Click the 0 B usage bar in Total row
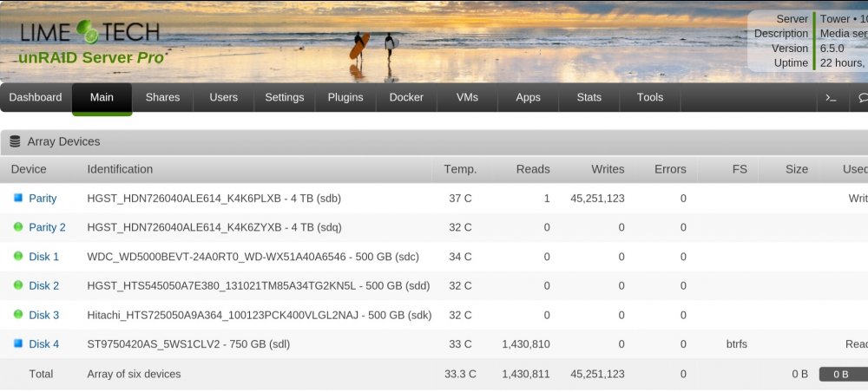The width and height of the screenshot is (868, 392). coord(844,375)
